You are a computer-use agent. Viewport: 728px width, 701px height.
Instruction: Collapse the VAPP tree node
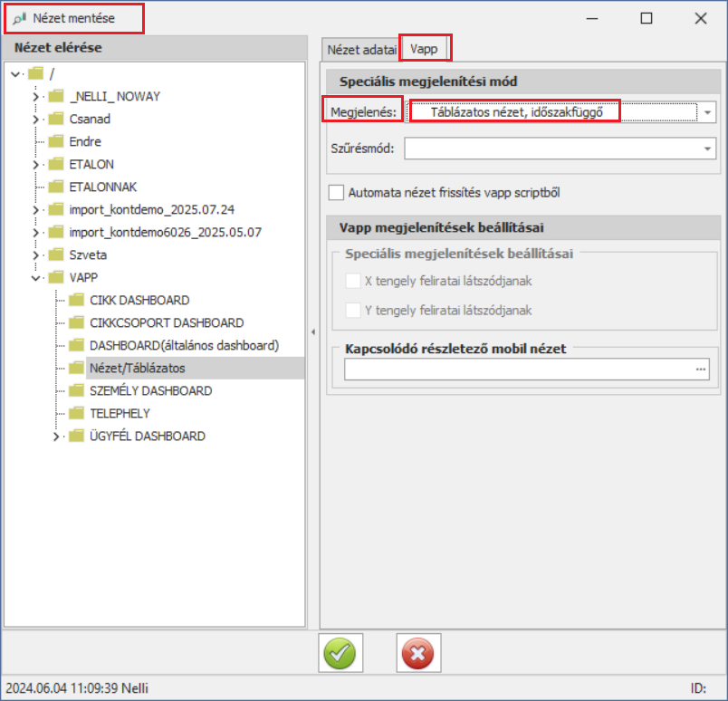(36, 277)
